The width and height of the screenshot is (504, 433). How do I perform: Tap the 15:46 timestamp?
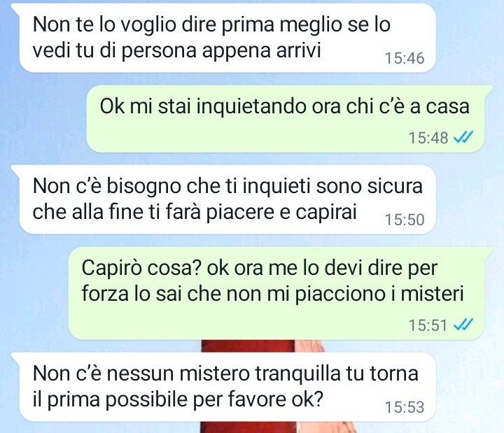pos(405,58)
